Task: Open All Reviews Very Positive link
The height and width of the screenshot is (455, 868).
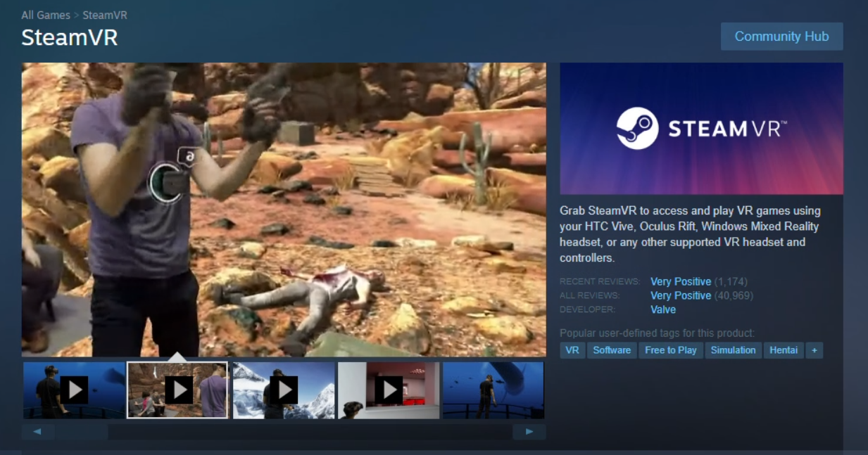Action: pyautogui.click(x=680, y=295)
